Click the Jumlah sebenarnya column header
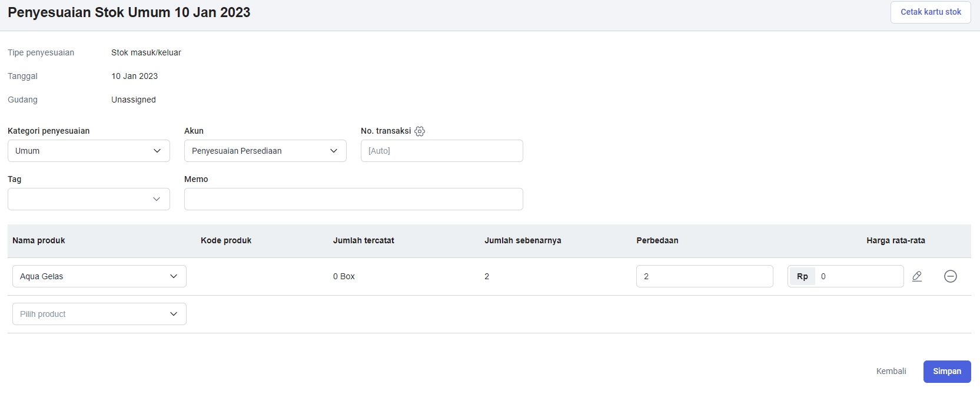The image size is (980, 397). [x=523, y=240]
